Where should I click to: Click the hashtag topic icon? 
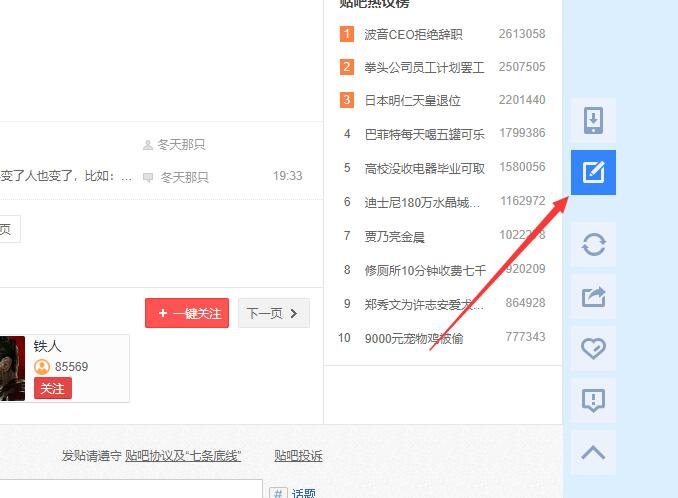coord(278,493)
